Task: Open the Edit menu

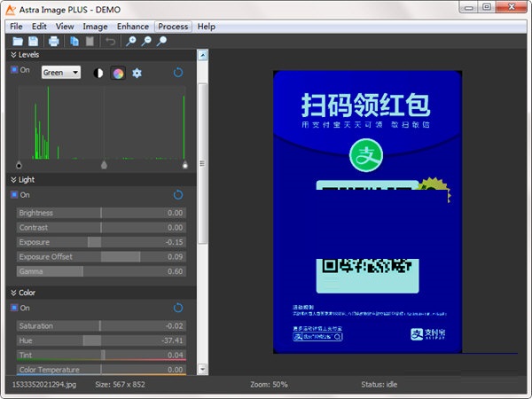Action: coord(39,27)
